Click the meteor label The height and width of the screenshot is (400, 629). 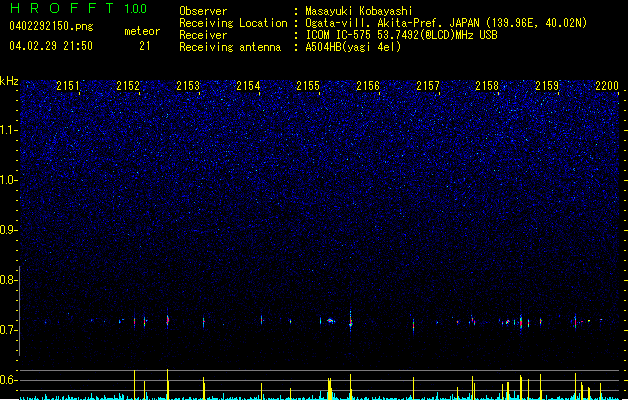[142, 31]
